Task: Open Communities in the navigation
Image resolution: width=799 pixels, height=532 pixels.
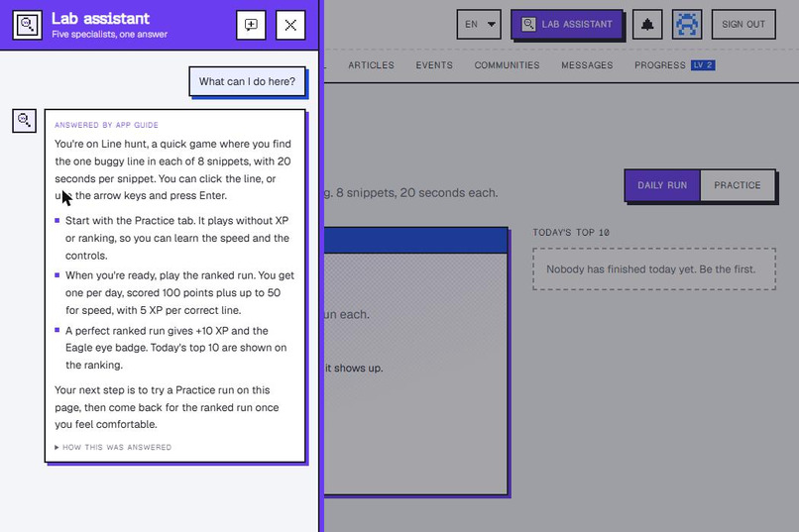Action: click(507, 65)
